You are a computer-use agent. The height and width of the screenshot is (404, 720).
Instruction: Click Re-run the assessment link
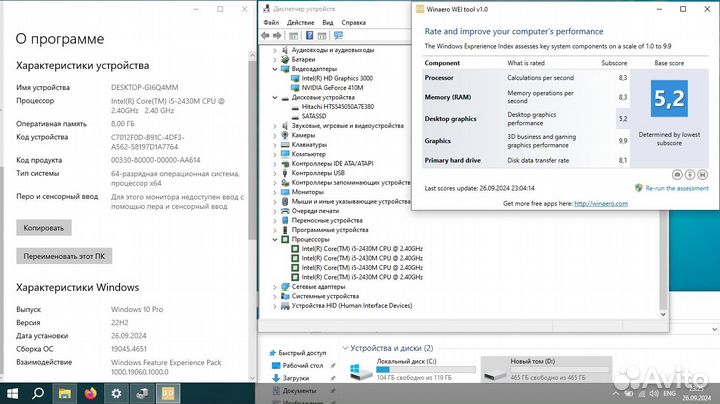click(677, 188)
